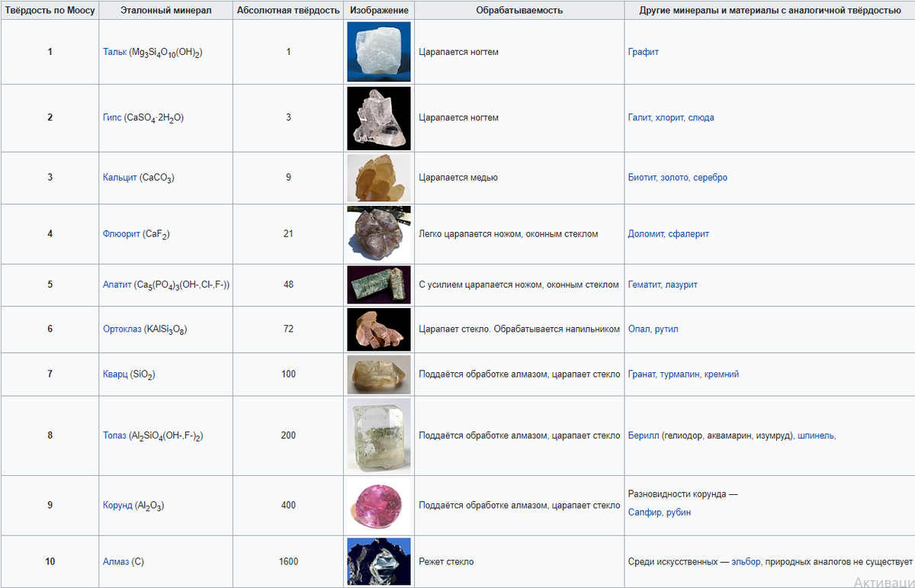
Task: Follow the Доломит link
Action: point(646,233)
